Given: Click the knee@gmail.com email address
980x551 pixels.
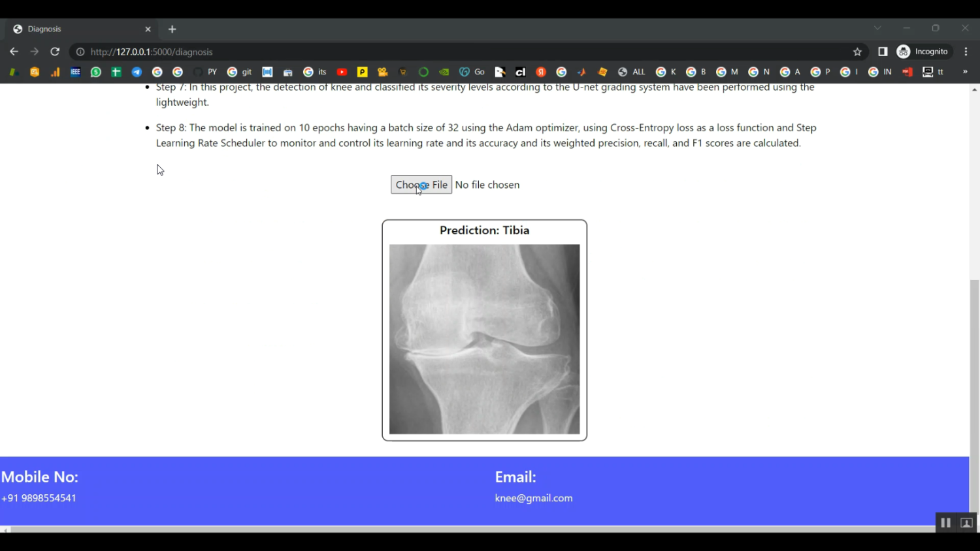Looking at the screenshot, I should click(534, 498).
